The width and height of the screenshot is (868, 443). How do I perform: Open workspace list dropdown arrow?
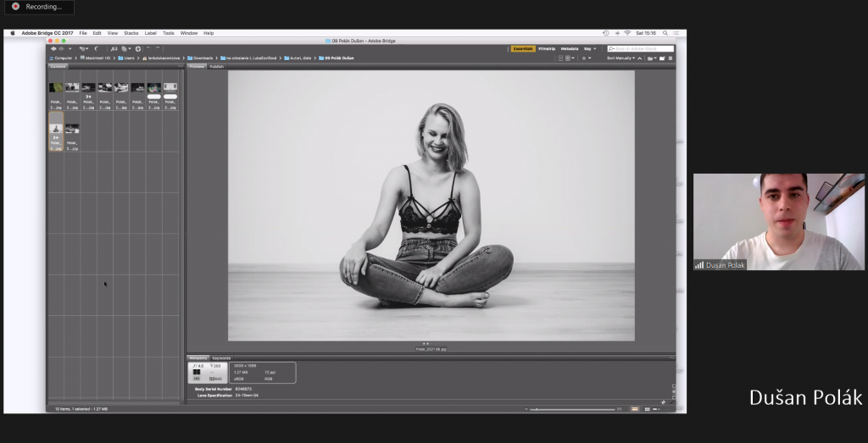coord(594,48)
